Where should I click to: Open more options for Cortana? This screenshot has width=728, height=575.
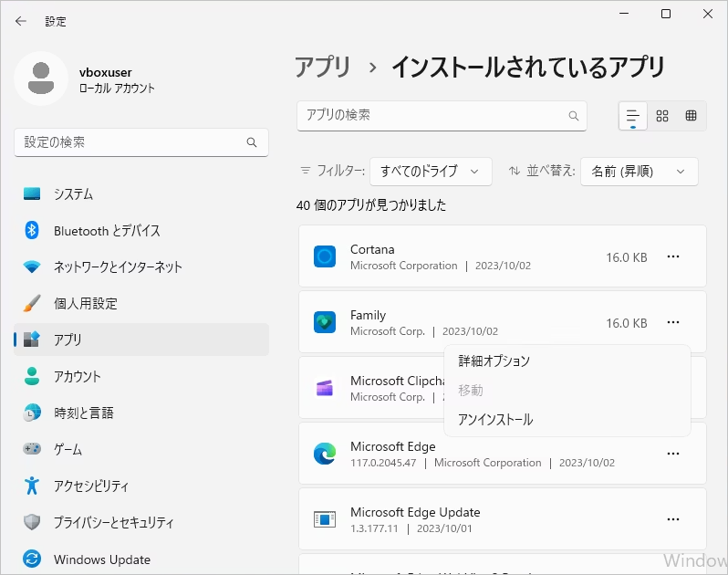coord(673,256)
